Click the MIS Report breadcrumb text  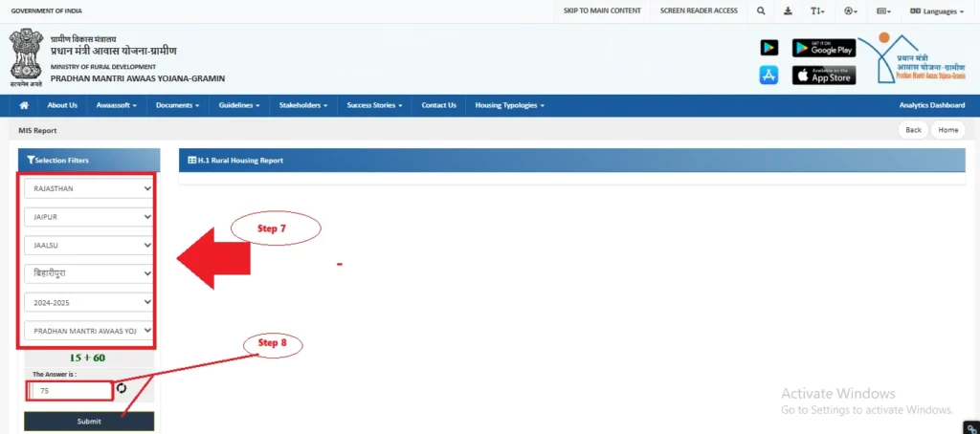[37, 131]
